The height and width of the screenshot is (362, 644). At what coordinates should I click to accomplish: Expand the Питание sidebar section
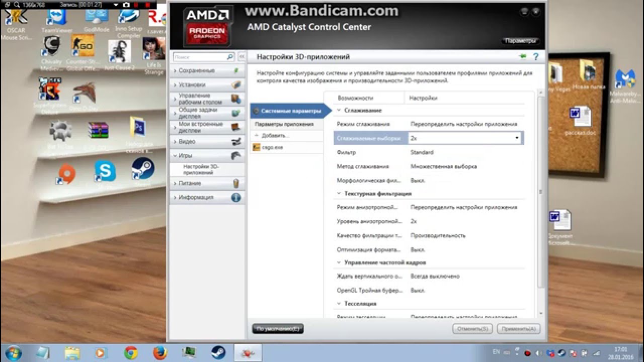point(207,184)
